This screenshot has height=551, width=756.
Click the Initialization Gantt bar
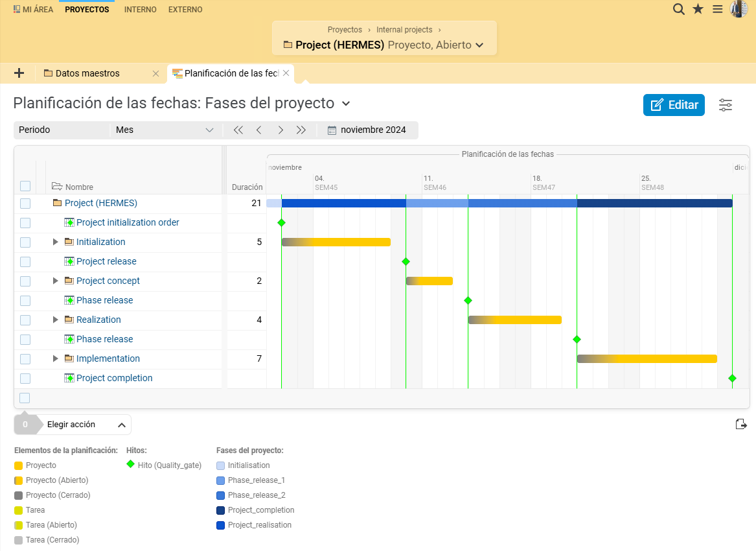coord(336,242)
